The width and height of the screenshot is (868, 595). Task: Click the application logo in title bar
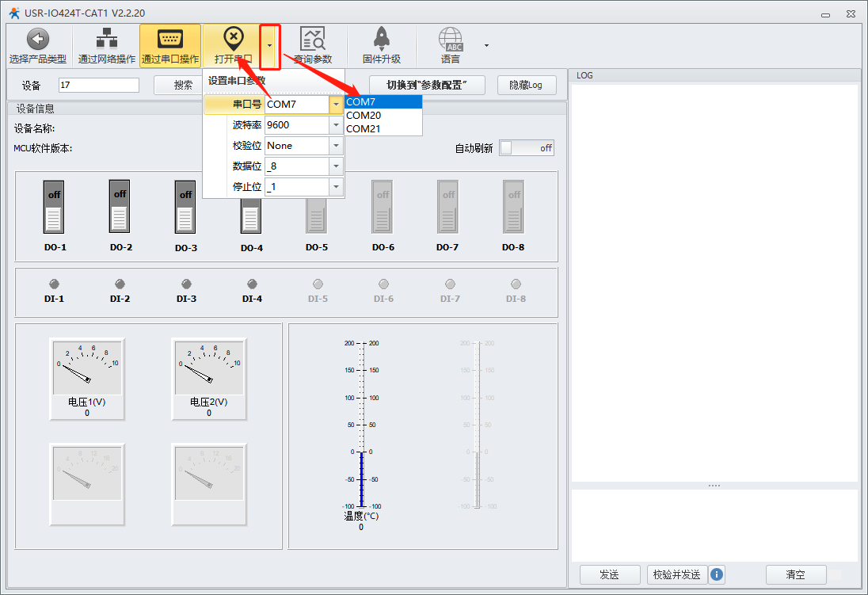13,13
